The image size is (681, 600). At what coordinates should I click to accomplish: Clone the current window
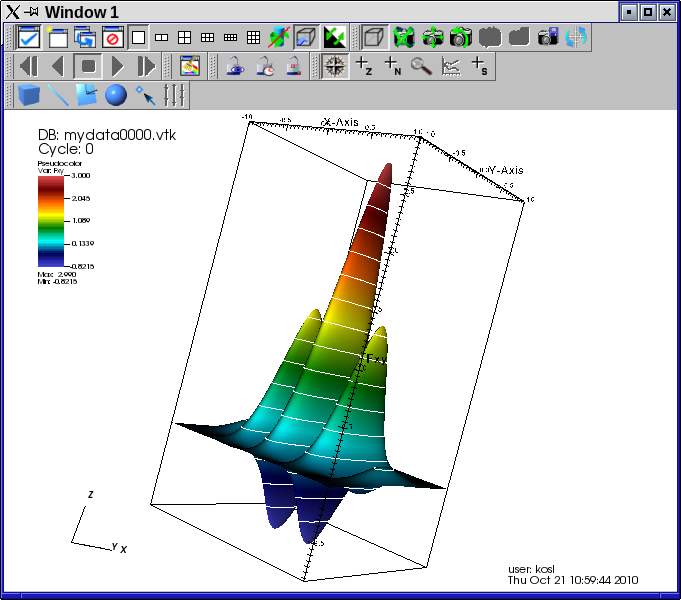(85, 38)
